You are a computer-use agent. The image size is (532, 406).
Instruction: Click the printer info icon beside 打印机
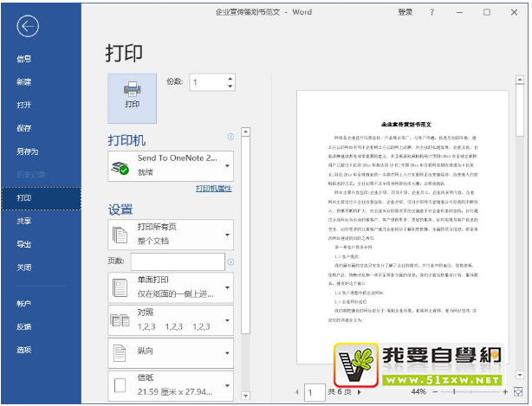(x=230, y=137)
